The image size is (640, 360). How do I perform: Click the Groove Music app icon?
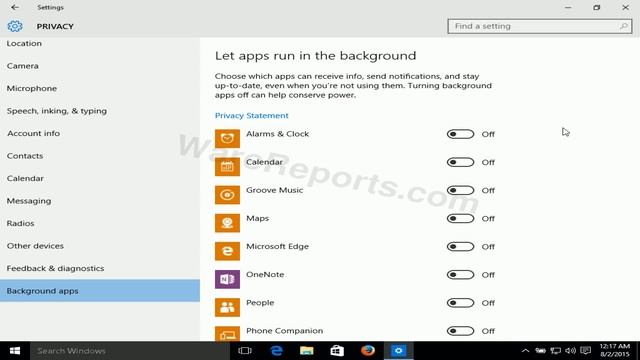click(227, 195)
